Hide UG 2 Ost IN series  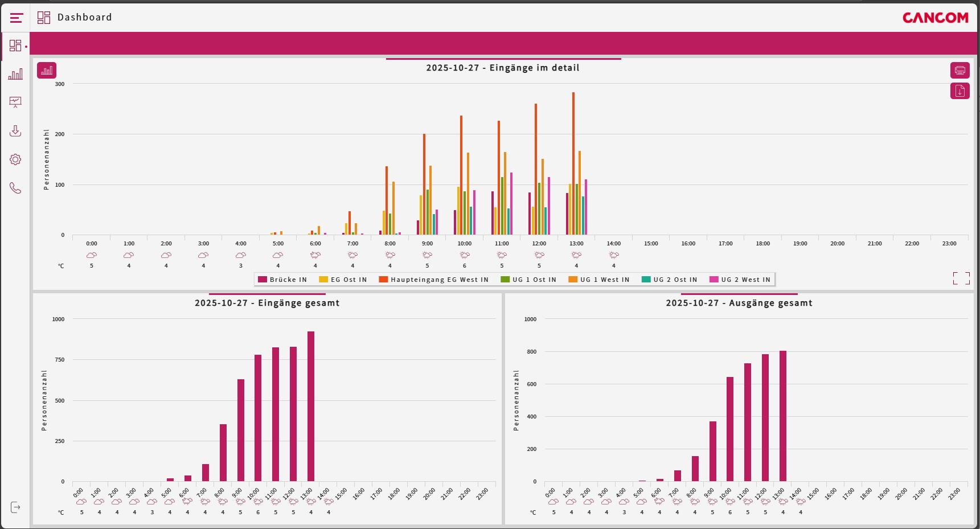point(669,280)
